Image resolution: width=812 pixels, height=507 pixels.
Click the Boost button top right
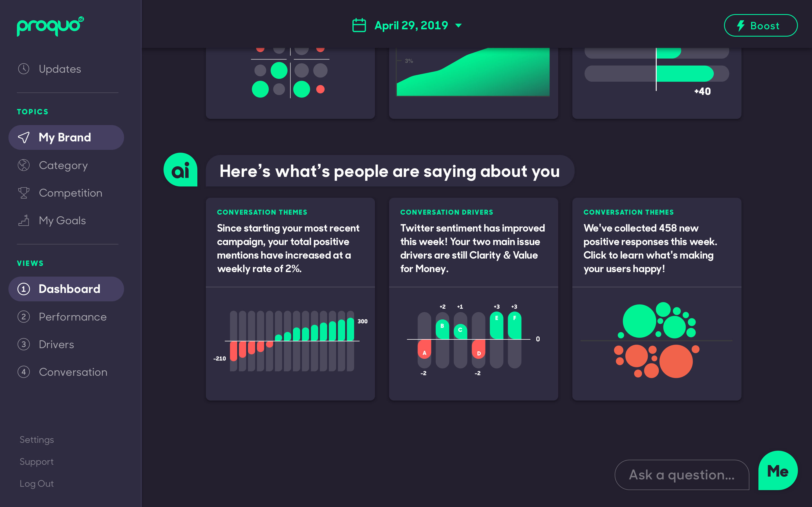[x=759, y=25]
